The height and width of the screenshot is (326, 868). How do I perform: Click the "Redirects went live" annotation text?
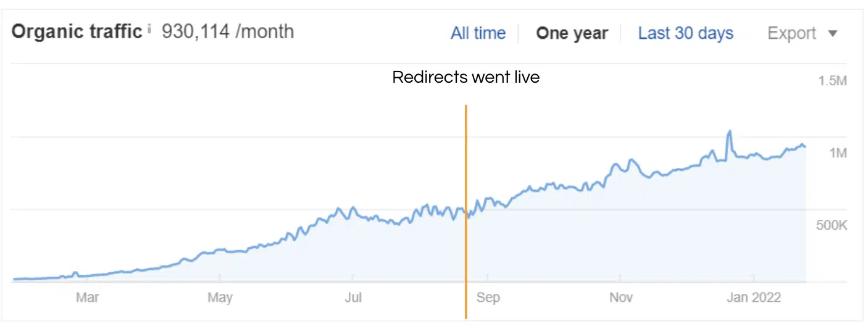pyautogui.click(x=466, y=78)
